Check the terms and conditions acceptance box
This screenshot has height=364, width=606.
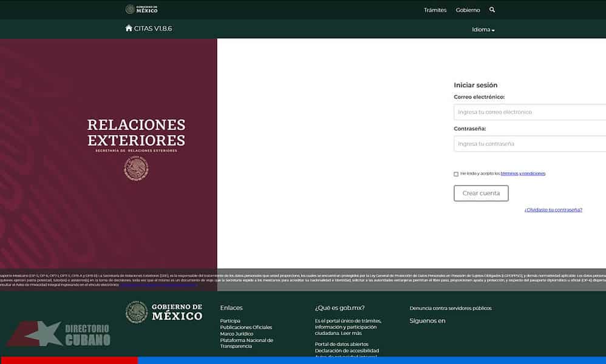(x=456, y=174)
